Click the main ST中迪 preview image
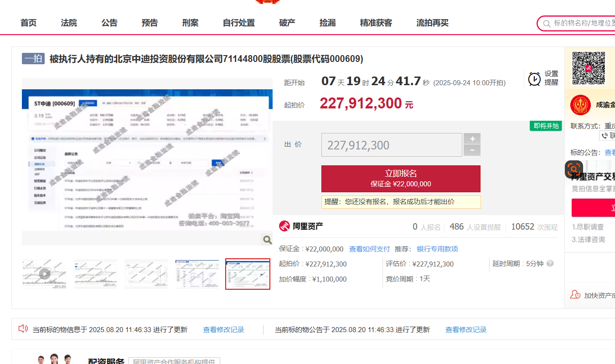Image resolution: width=615 pixels, height=364 pixels. point(147,161)
